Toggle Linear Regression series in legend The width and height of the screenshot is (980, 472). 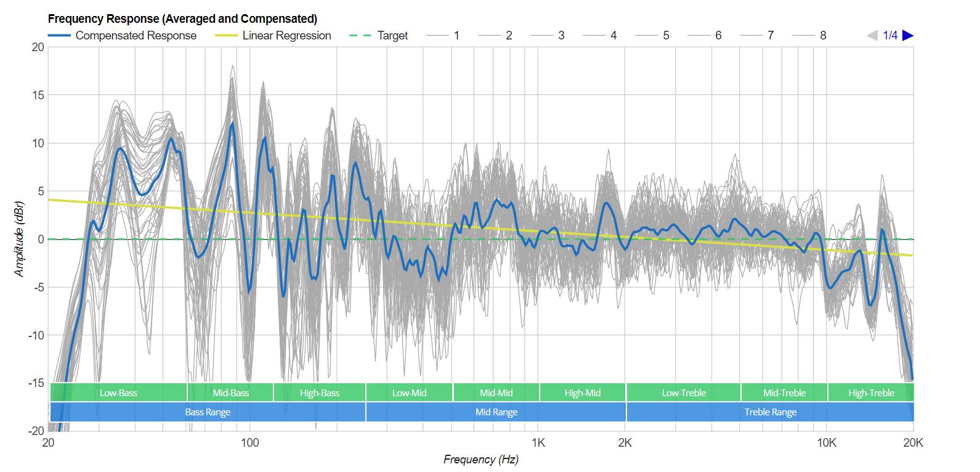click(x=273, y=36)
